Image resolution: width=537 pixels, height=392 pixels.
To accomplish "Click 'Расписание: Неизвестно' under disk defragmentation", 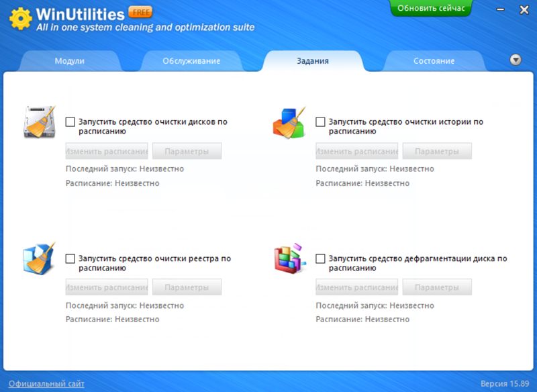I will 362,320.
